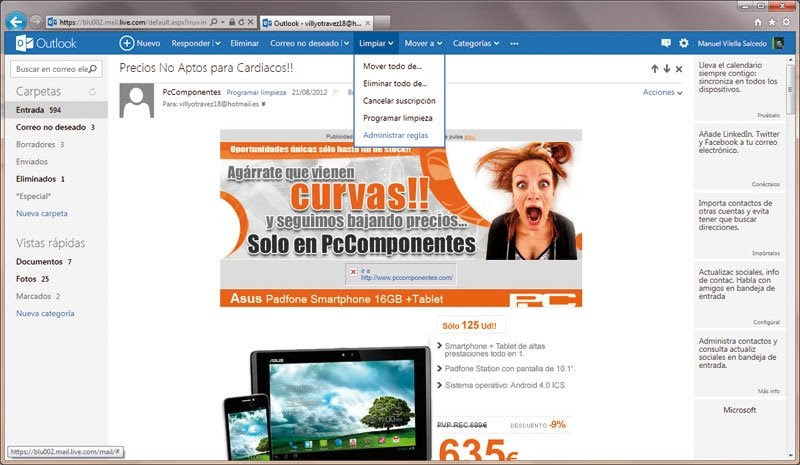The image size is (800, 465).
Task: Create a new email with Nuevo
Action: (140, 43)
